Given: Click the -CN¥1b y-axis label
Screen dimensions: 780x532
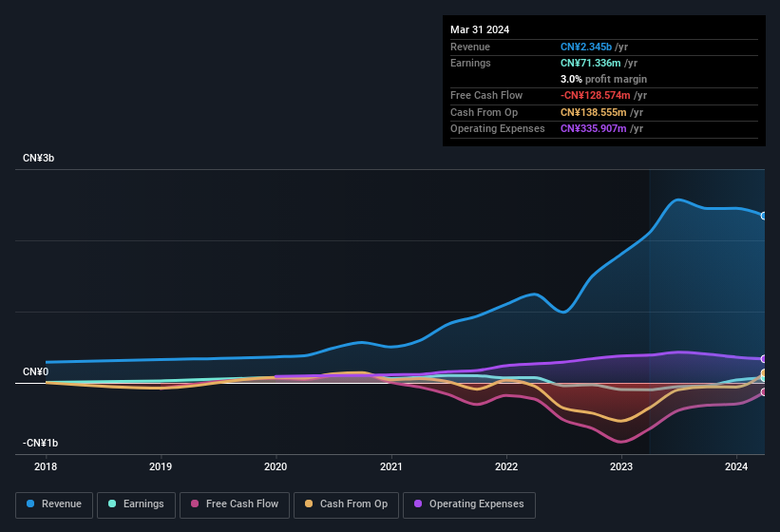Looking at the screenshot, I should click(40, 443).
